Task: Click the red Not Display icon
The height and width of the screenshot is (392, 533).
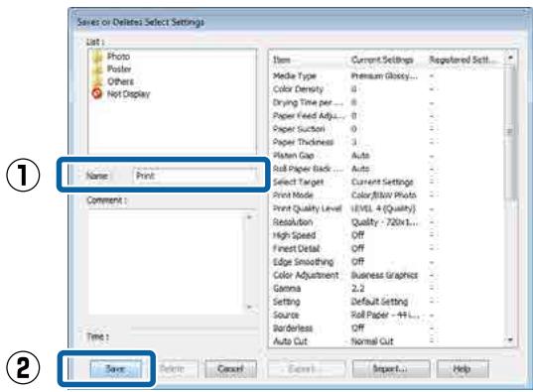Action: (97, 93)
